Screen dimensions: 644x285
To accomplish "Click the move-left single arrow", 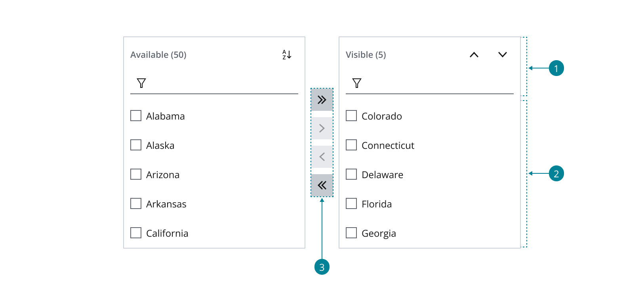I will tap(322, 157).
